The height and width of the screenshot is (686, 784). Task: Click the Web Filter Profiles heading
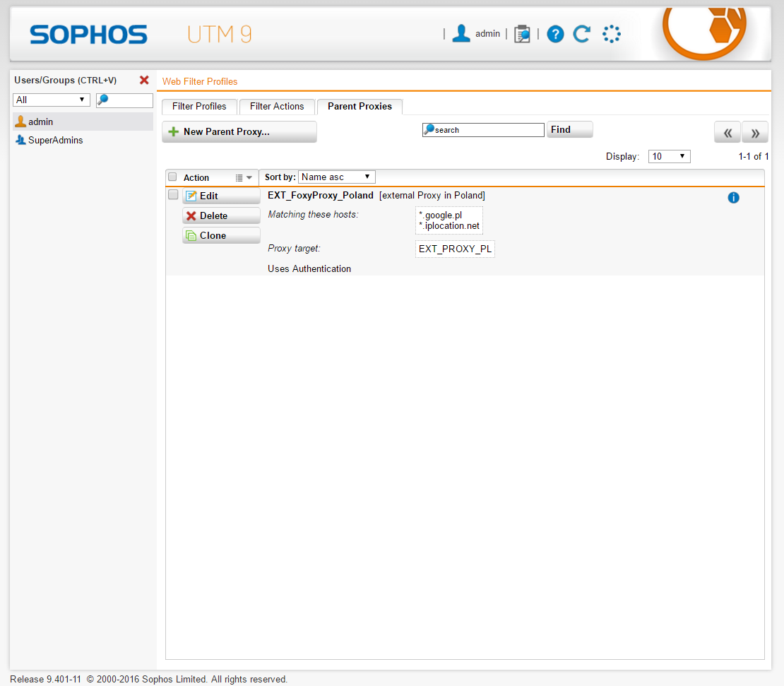200,81
